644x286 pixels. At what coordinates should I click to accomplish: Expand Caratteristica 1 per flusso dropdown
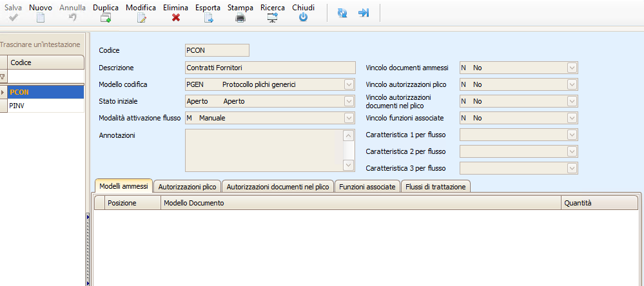point(571,135)
